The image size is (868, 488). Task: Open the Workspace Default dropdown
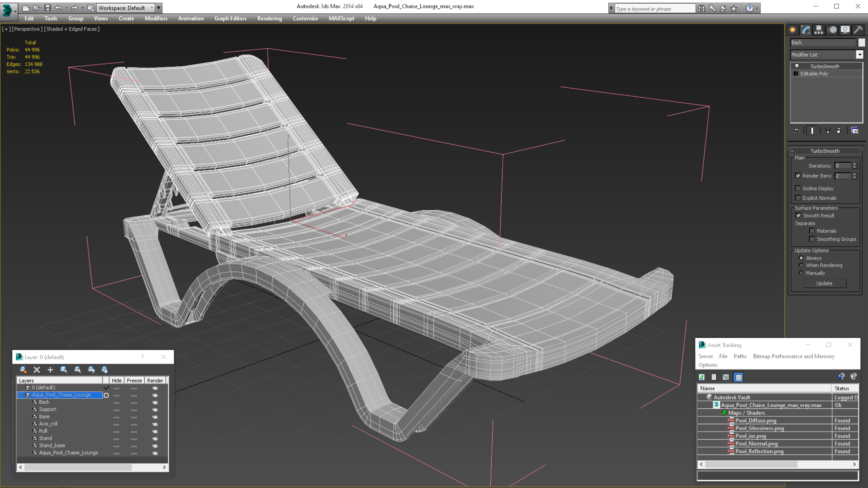click(x=152, y=8)
